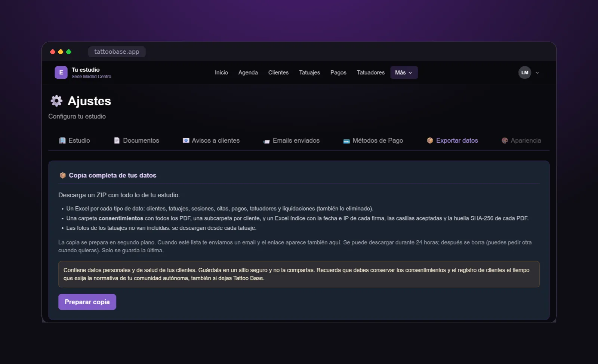Select the Emails enviados tab
Viewport: 598px width, 364px height.
pyautogui.click(x=291, y=141)
